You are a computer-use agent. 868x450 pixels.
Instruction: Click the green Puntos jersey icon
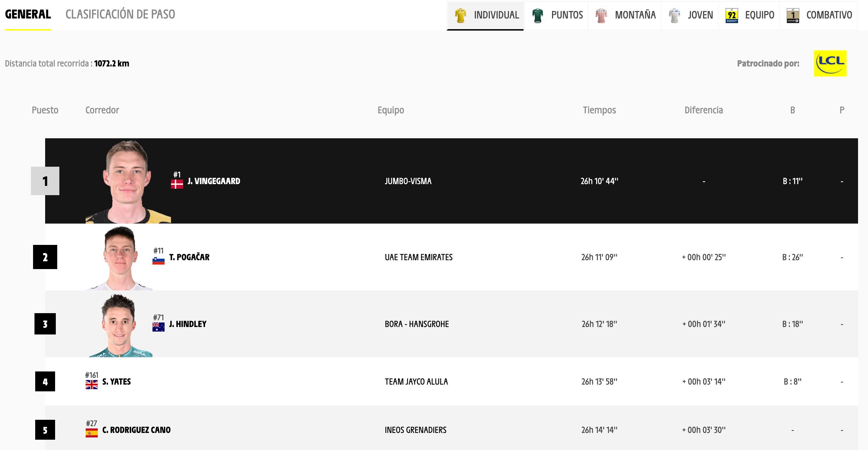tap(538, 16)
